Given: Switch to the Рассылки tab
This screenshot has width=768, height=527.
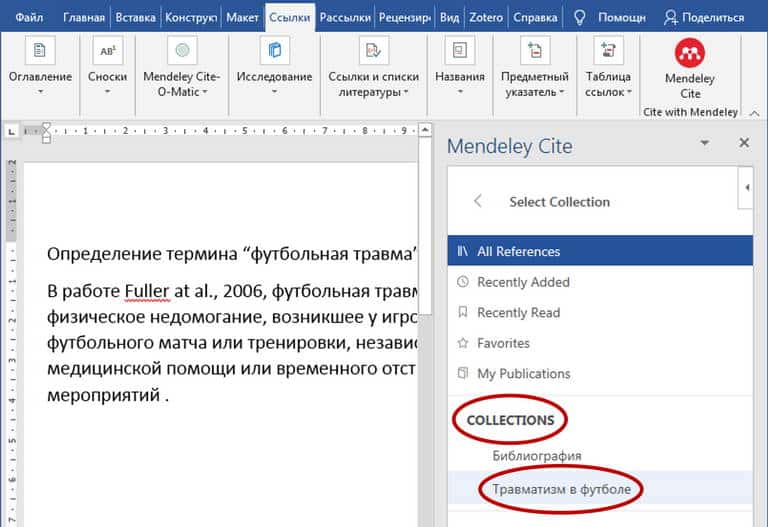Looking at the screenshot, I should pyautogui.click(x=345, y=18).
